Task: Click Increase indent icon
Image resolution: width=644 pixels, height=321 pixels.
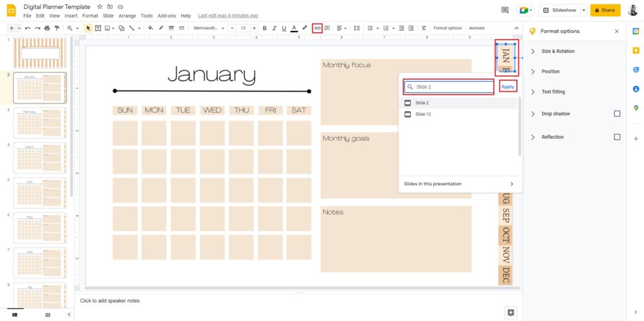Action: coord(411,28)
